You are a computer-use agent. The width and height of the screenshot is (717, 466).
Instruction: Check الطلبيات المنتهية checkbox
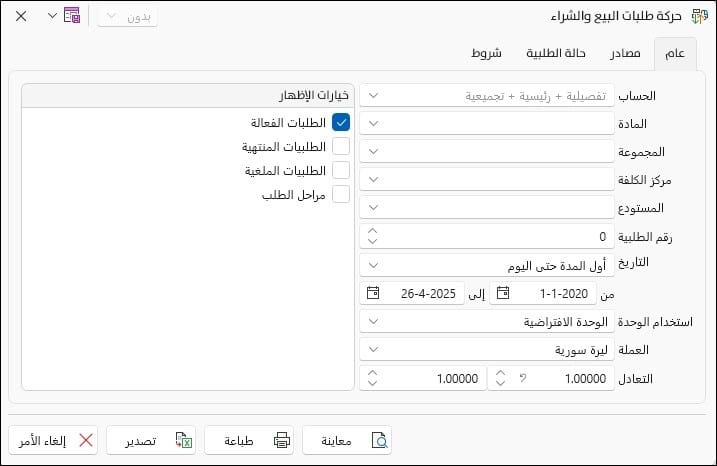(x=341, y=146)
